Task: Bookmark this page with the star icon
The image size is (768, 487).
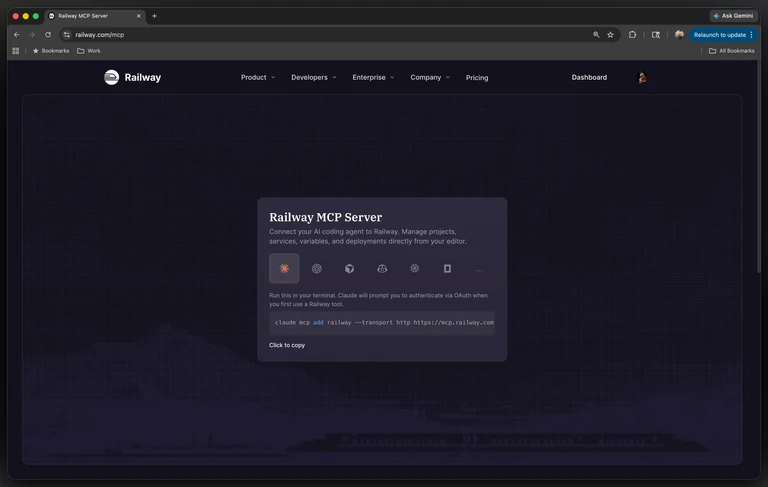Action: tap(610, 35)
